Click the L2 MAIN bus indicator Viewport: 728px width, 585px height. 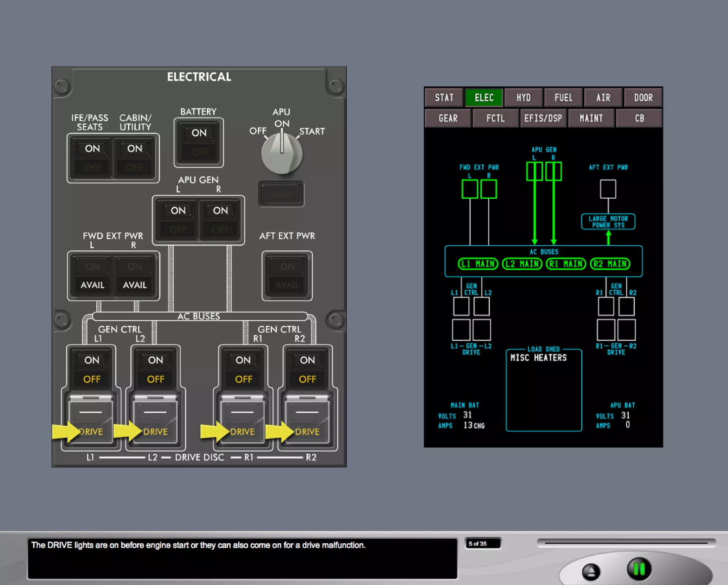(522, 264)
